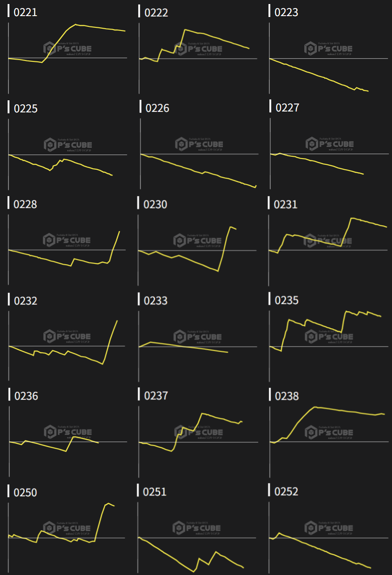View machine 0231 graph
Image resolution: width=392 pixels, height=575 pixels.
click(328, 249)
